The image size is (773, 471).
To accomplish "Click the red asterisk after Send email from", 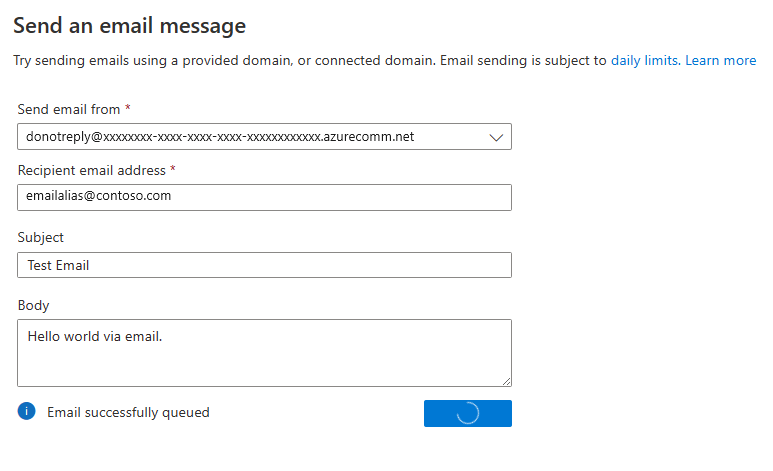I will click(x=128, y=107).
